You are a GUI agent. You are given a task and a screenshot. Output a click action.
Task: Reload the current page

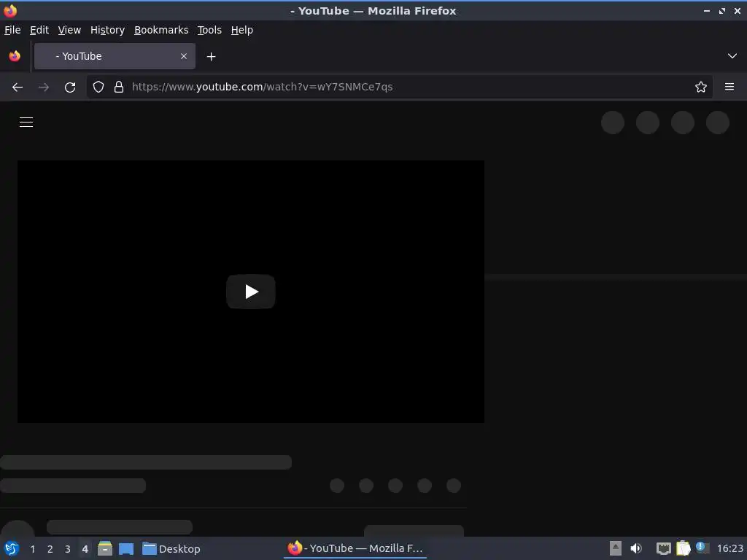[70, 87]
